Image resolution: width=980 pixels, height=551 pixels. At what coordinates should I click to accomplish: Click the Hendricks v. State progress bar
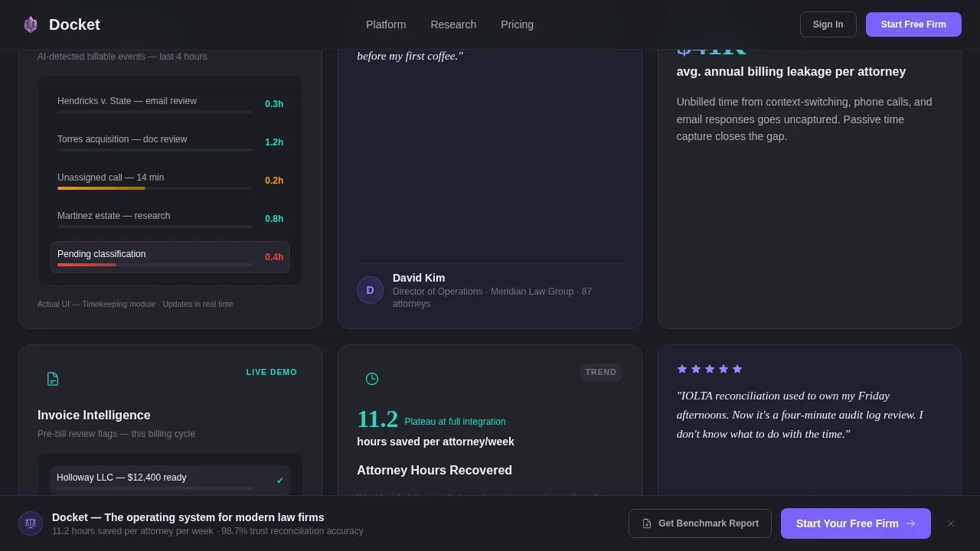(155, 112)
